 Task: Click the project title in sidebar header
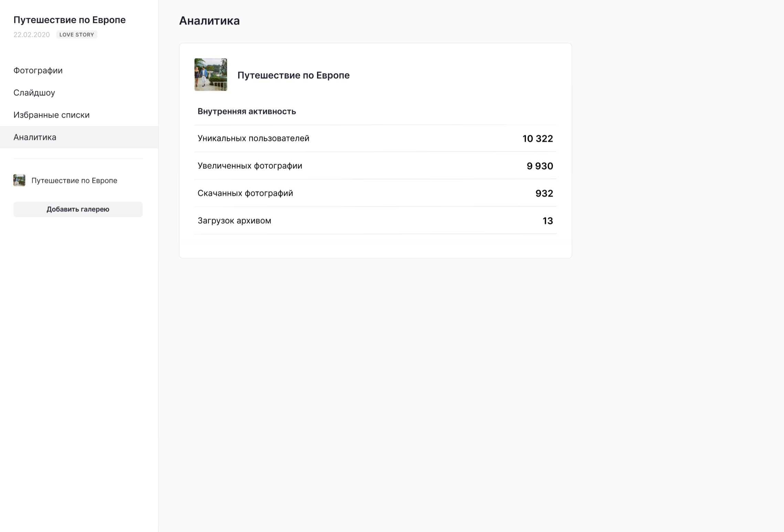(70, 20)
